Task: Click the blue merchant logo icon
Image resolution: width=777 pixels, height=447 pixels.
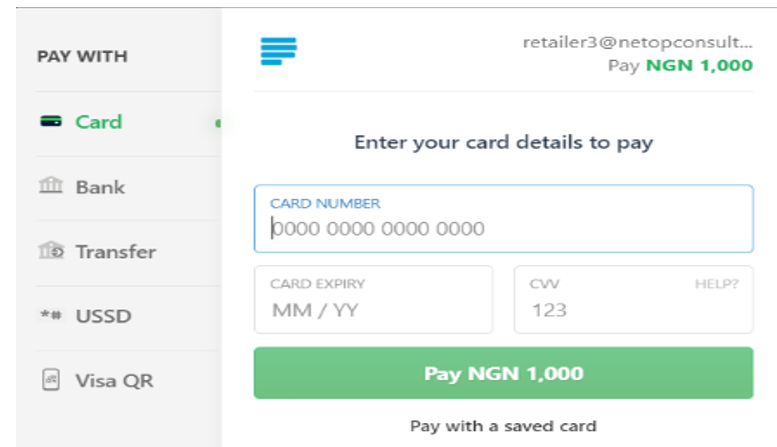Action: [278, 51]
